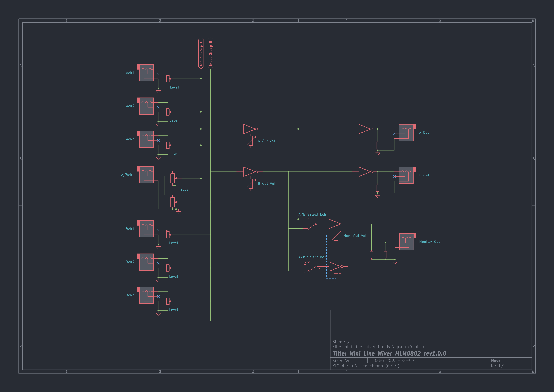The image size is (554, 392).
Task: Select the A/Bch4 stereo jack symbol
Action: pyautogui.click(x=146, y=175)
